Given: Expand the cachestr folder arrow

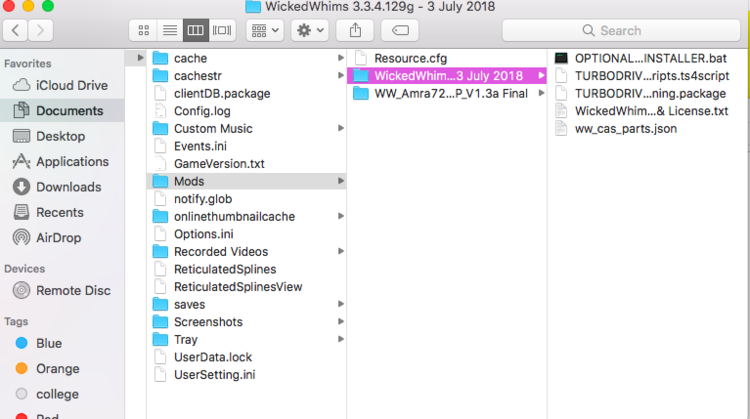Looking at the screenshot, I should tap(341, 76).
